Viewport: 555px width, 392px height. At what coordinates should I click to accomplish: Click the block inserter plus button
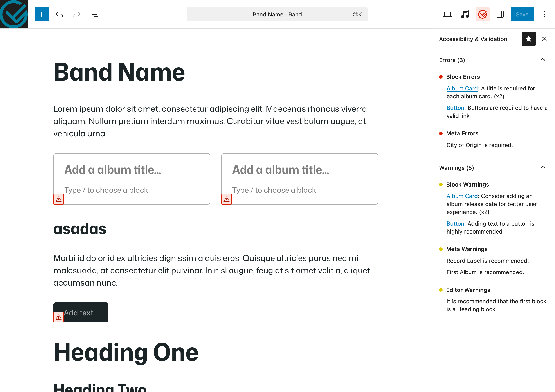click(41, 14)
